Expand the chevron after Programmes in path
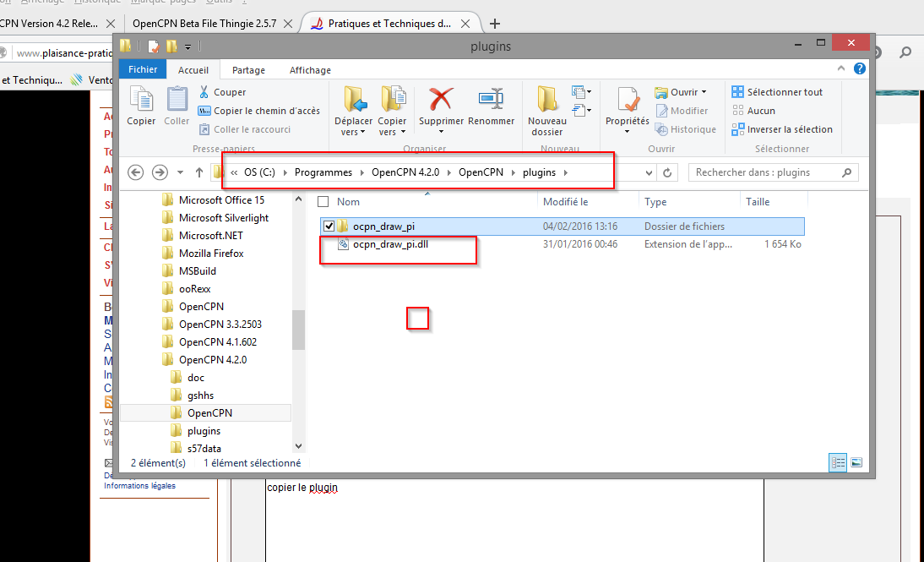The image size is (924, 562). (x=361, y=172)
